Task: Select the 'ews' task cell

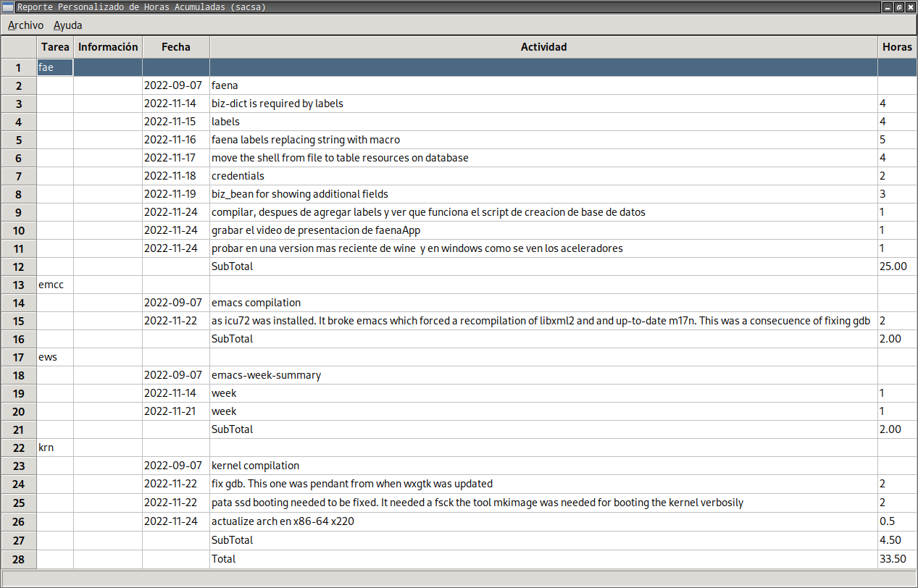Action: 55,357
